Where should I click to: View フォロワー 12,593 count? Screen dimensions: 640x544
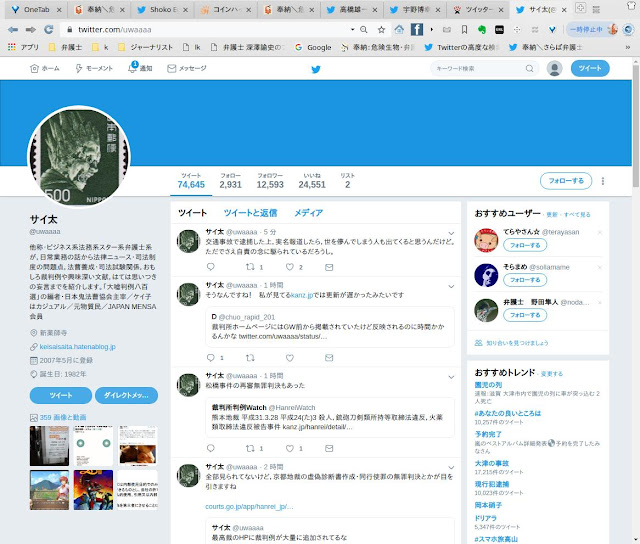270,181
